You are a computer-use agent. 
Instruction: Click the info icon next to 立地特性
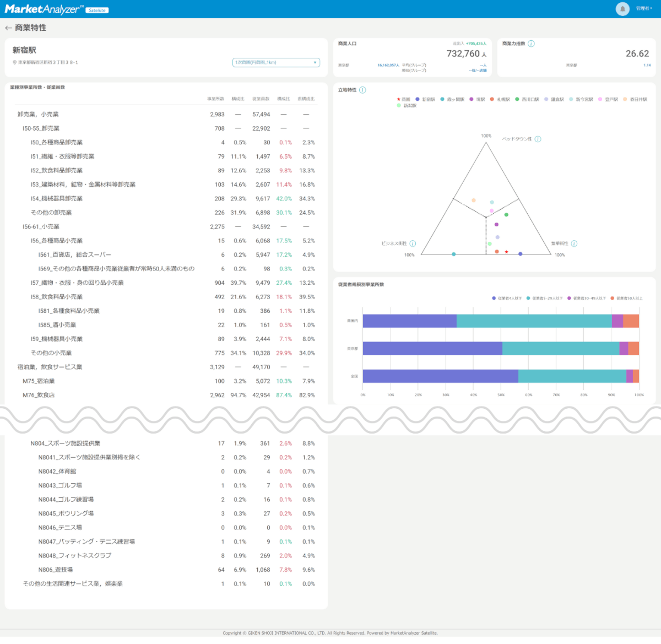[362, 90]
